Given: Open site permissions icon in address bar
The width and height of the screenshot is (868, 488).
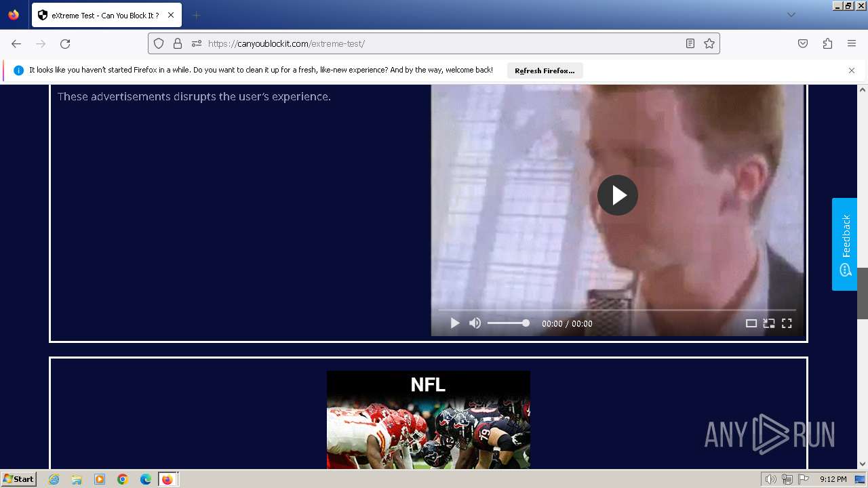Looking at the screenshot, I should tap(197, 43).
